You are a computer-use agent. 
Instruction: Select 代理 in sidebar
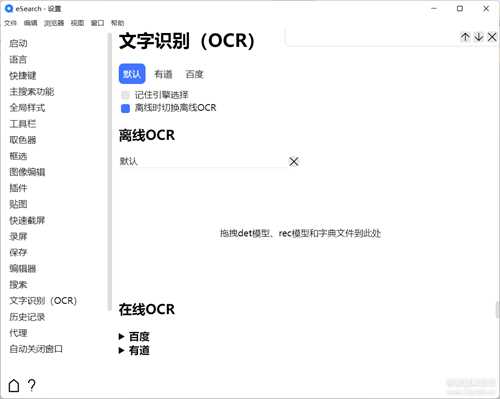(18, 333)
